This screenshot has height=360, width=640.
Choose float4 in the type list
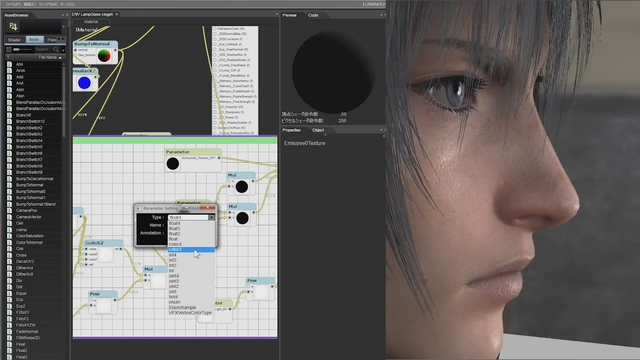[x=191, y=223]
